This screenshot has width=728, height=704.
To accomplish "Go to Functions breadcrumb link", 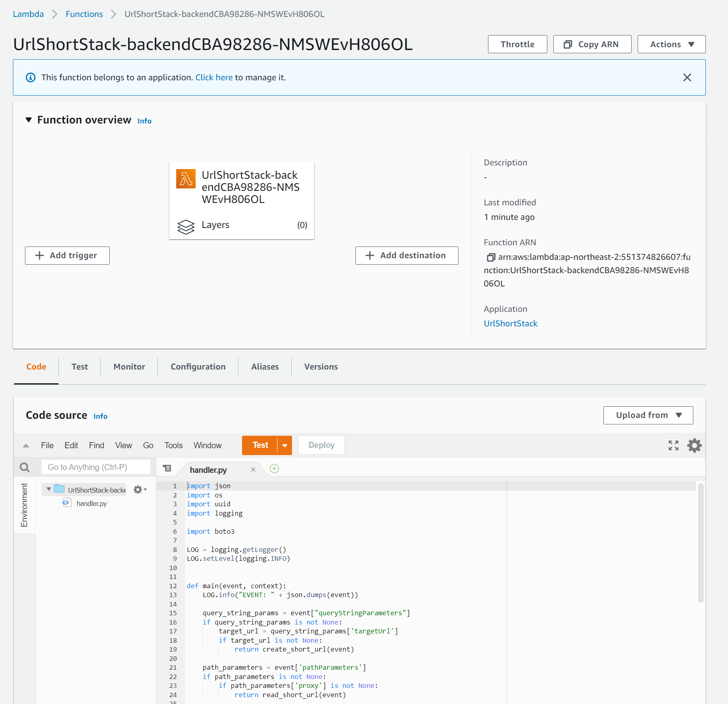I will pos(84,14).
